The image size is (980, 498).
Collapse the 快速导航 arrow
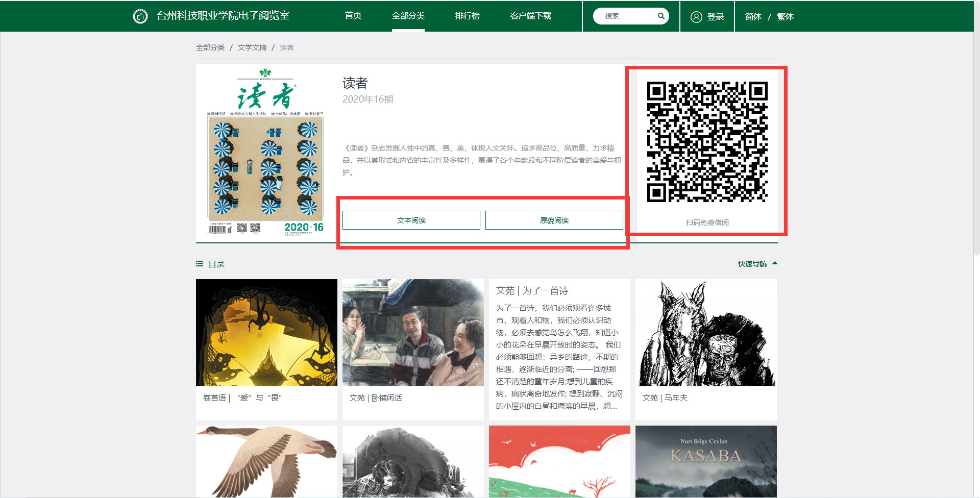coord(775,263)
